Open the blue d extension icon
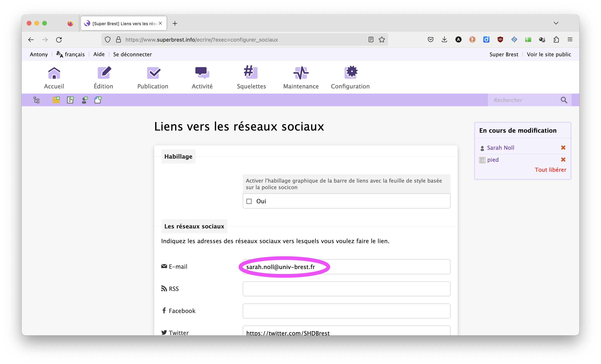This screenshot has width=601, height=364. pyautogui.click(x=486, y=39)
